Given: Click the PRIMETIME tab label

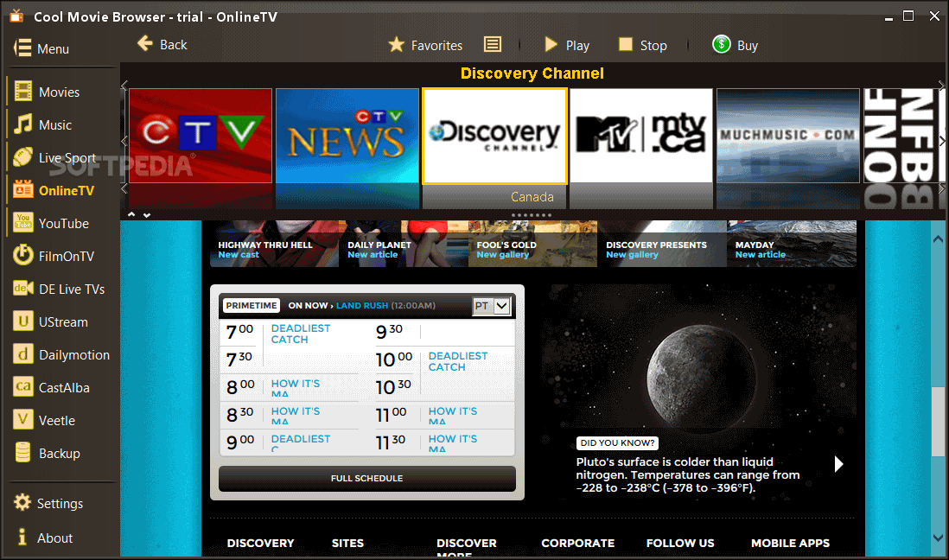Looking at the screenshot, I should coord(252,306).
